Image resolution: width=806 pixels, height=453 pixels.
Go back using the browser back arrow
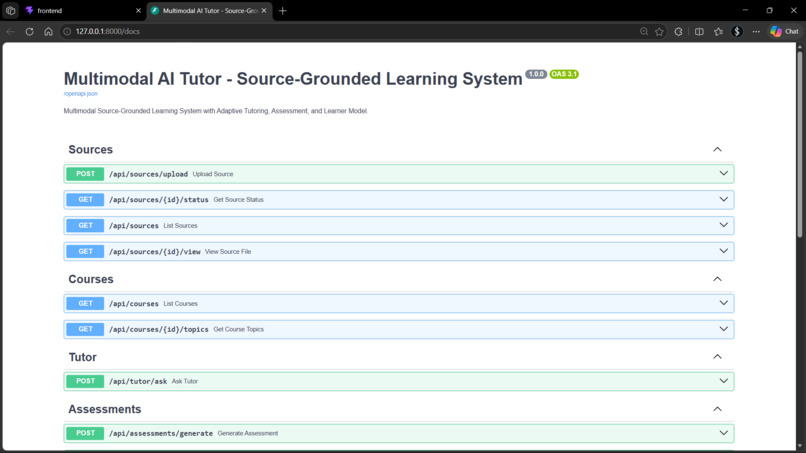(x=10, y=31)
